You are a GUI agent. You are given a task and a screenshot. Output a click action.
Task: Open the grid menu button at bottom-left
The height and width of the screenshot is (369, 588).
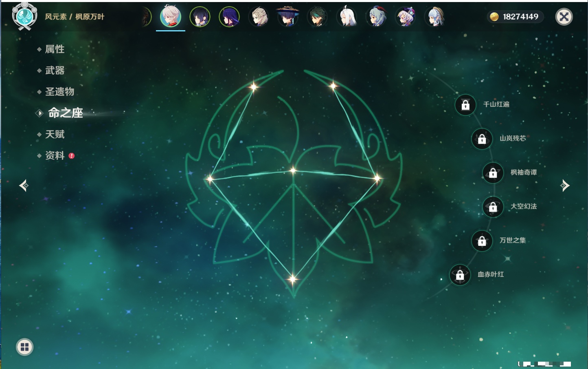pyautogui.click(x=24, y=347)
